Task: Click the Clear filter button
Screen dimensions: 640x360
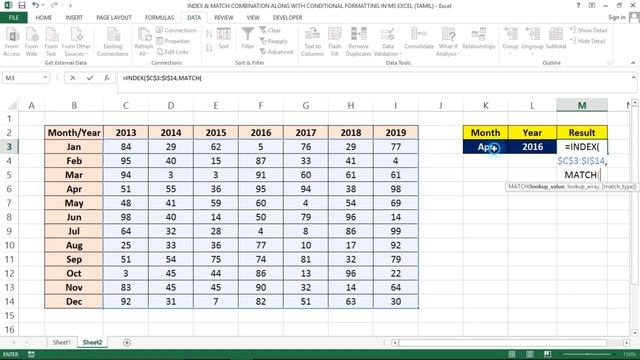Action: point(270,30)
